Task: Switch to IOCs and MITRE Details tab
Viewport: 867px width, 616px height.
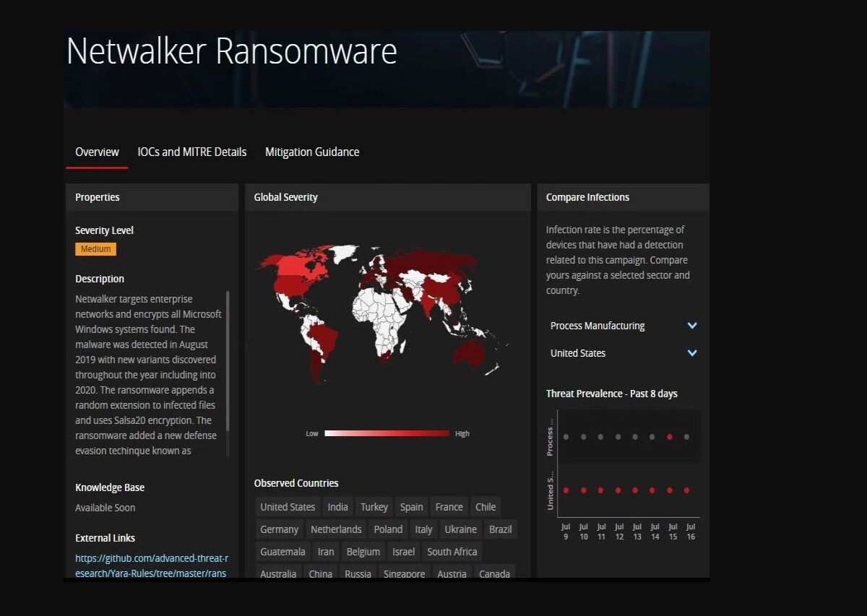Action: tap(192, 152)
